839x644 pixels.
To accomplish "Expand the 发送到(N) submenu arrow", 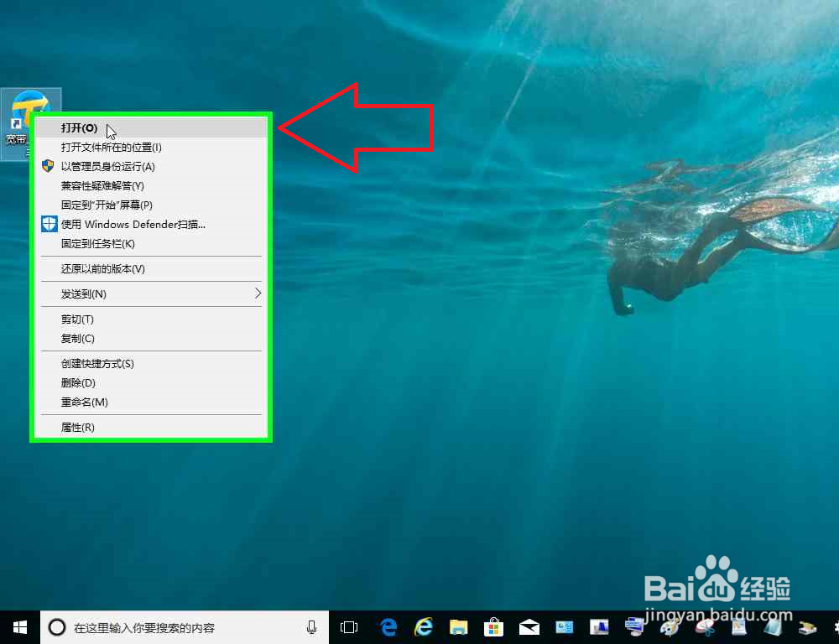I will pos(258,293).
